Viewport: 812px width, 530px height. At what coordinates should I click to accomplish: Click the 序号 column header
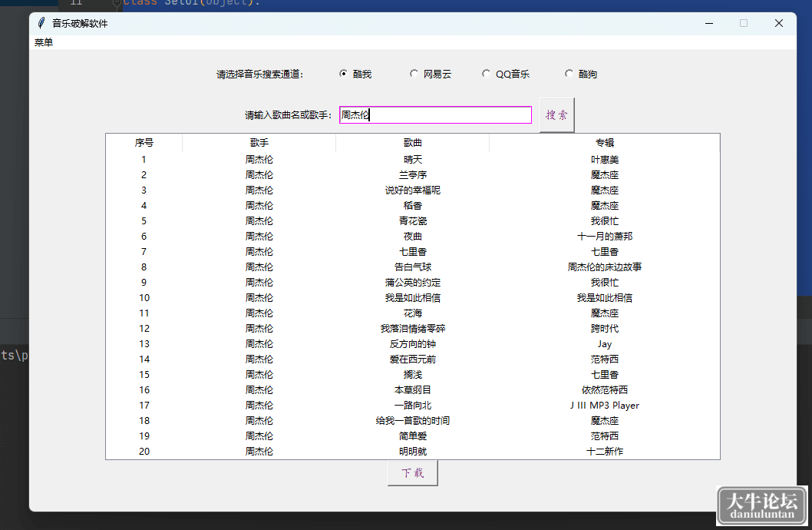(144, 142)
